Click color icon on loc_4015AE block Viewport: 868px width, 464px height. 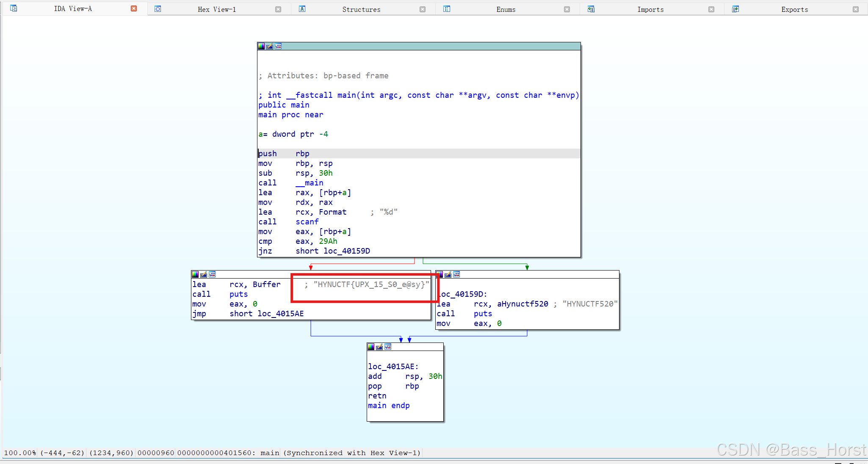[x=371, y=347]
